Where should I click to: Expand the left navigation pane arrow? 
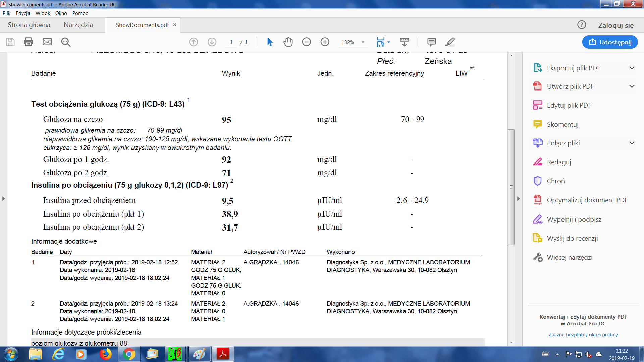click(x=3, y=199)
